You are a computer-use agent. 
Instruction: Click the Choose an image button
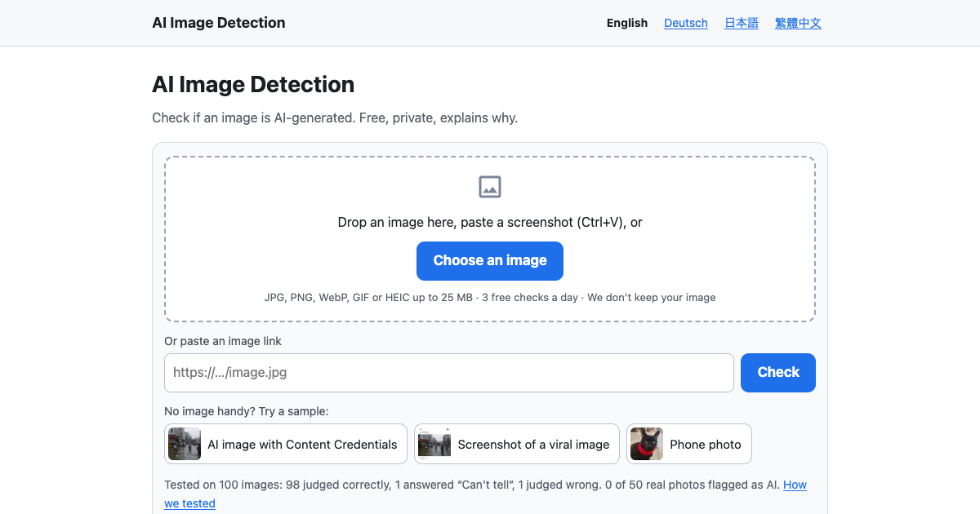coord(490,261)
